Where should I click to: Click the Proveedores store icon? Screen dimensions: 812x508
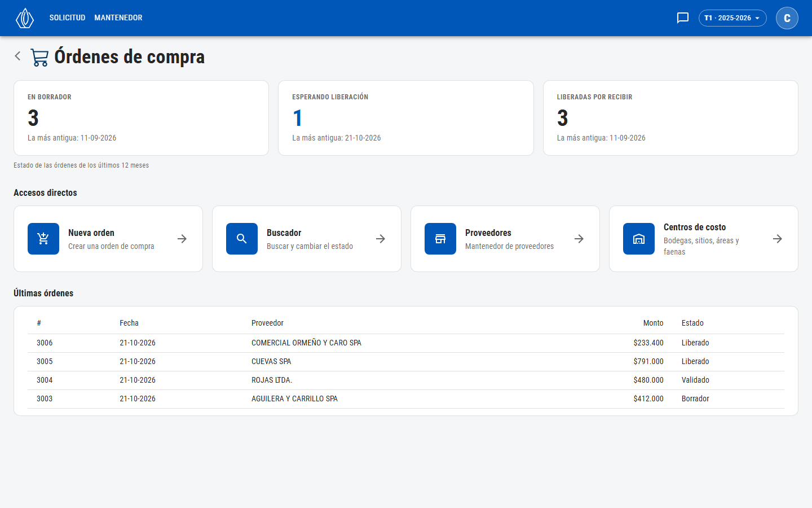click(x=440, y=239)
